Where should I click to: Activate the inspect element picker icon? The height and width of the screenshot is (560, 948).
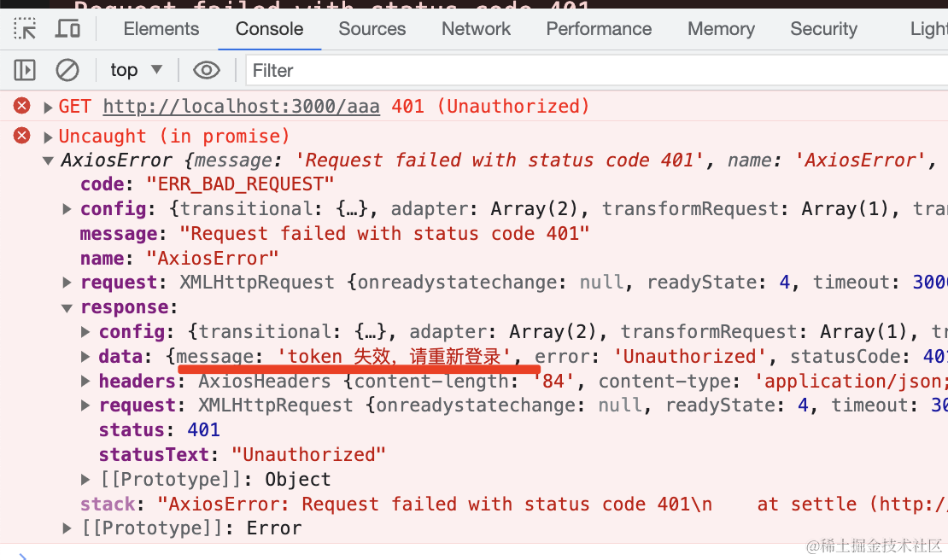pyautogui.click(x=25, y=28)
